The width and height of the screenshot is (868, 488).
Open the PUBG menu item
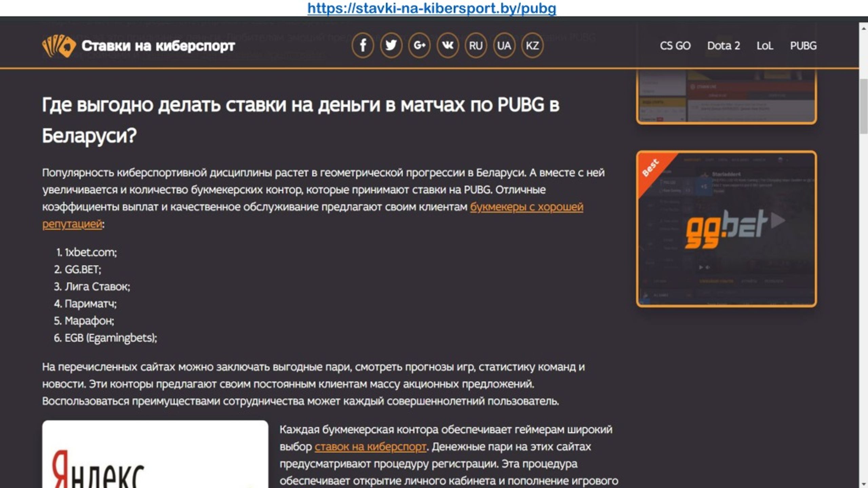pos(803,46)
